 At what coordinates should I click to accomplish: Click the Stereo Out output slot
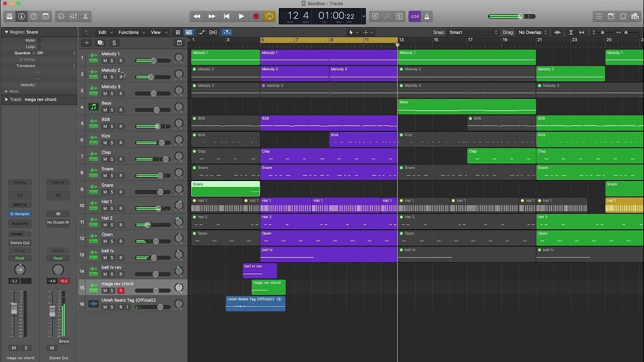pos(20,243)
